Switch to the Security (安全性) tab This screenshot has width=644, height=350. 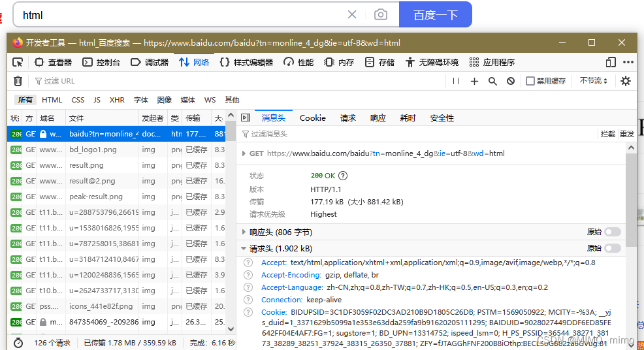[442, 118]
